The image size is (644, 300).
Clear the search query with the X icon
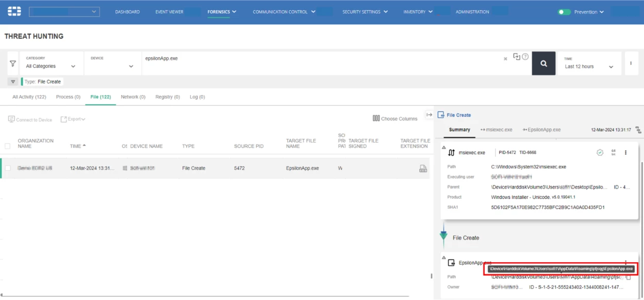[505, 59]
